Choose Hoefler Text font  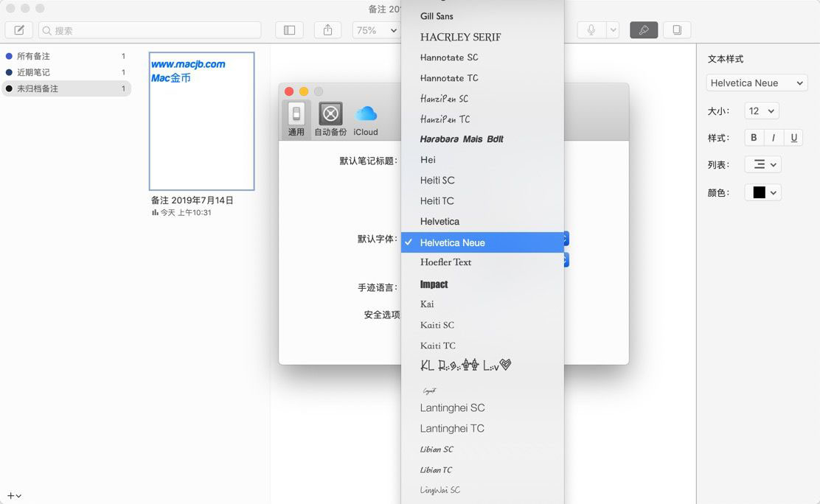pyautogui.click(x=482, y=262)
